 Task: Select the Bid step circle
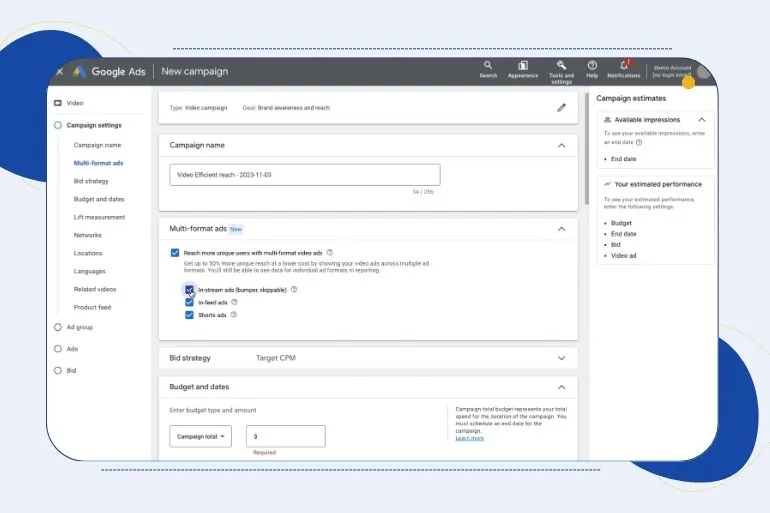[x=58, y=370]
